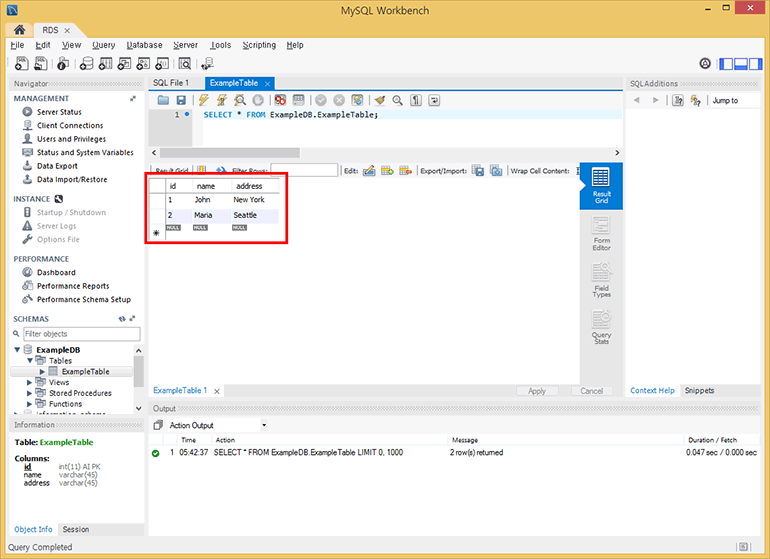Image resolution: width=770 pixels, height=559 pixels.
Task: Click the Filter objects search field
Action: (80, 333)
